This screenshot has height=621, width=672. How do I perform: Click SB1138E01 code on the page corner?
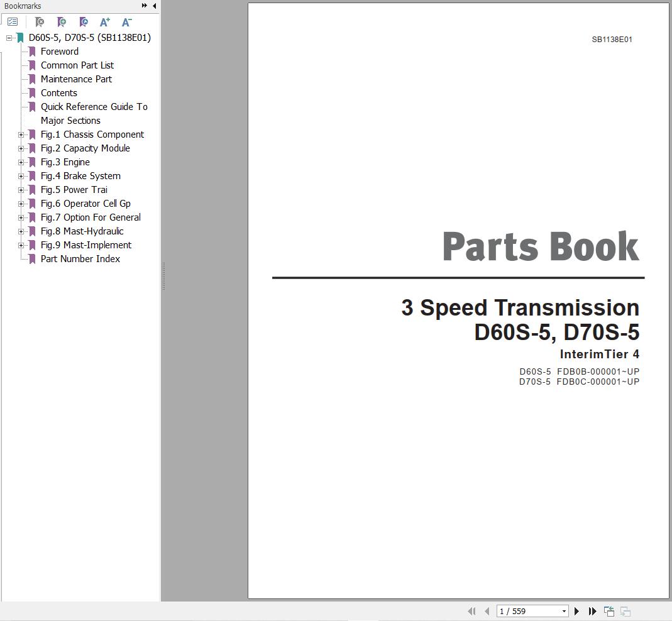click(x=612, y=40)
